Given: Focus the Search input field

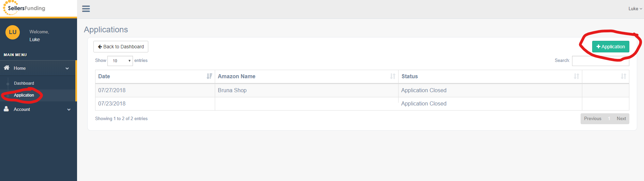Looking at the screenshot, I should click(x=600, y=61).
